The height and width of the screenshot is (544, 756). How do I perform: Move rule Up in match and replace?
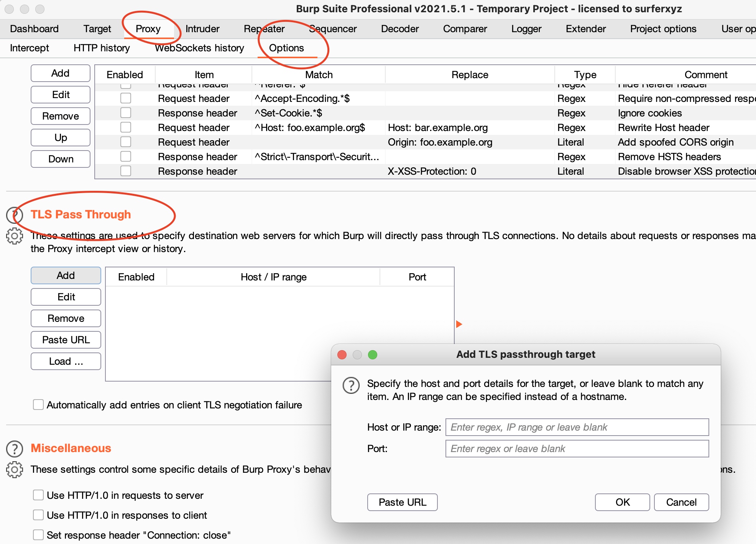pyautogui.click(x=61, y=138)
